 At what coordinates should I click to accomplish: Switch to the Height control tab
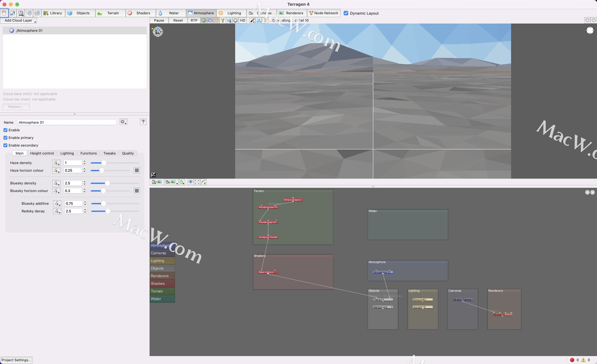tap(42, 153)
